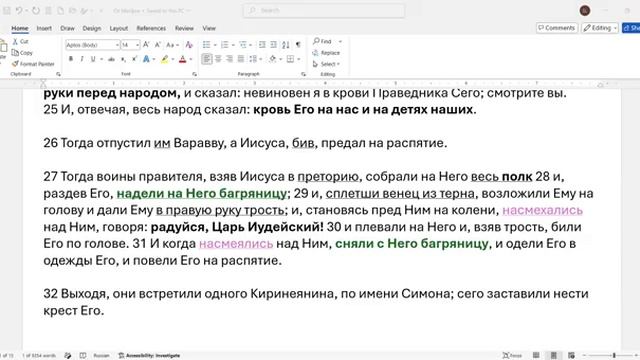Screen dimensions: 640x360
Task: Open the Draw tab
Action: [67, 28]
